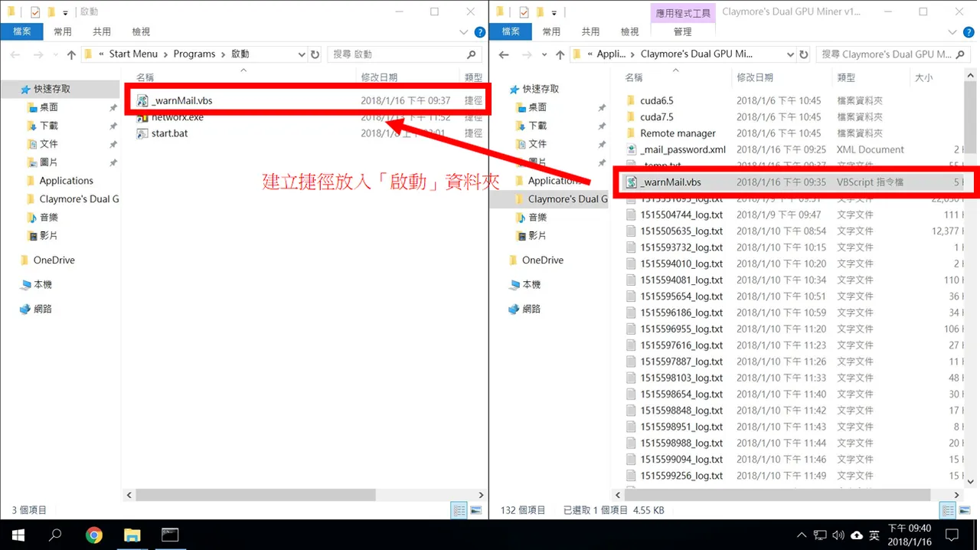Click the help icon in the left 啟動 window
The width and height of the screenshot is (980, 550).
pyautogui.click(x=480, y=32)
